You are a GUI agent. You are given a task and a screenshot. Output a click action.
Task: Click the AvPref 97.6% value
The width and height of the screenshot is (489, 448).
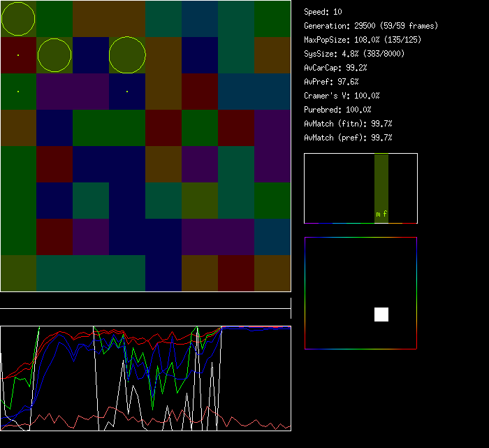point(332,82)
